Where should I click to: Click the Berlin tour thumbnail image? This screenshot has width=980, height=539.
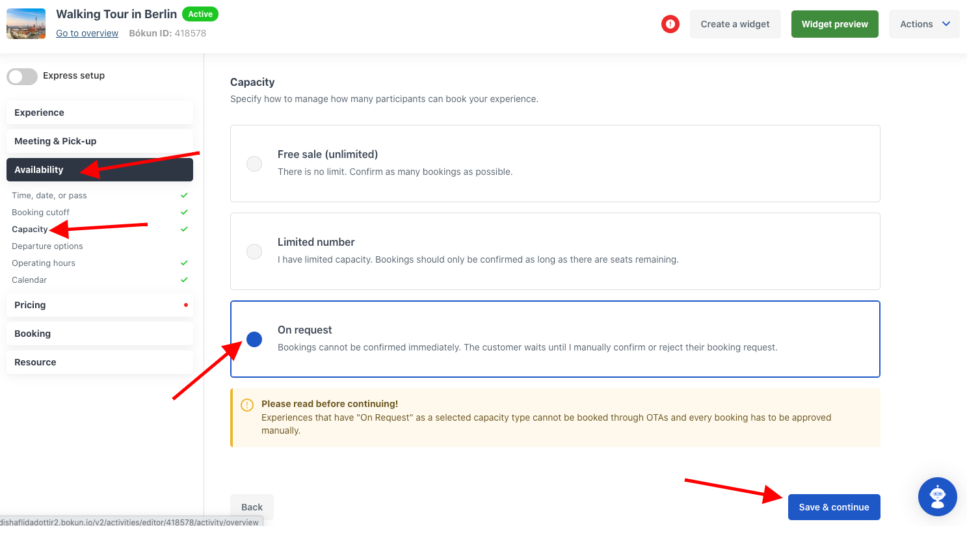pyautogui.click(x=26, y=23)
